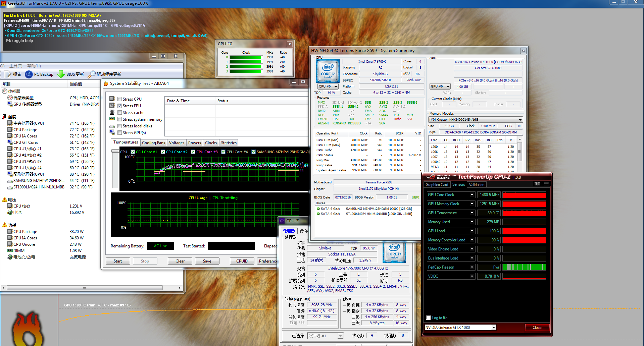Click the Intel Core i7 logo in HWiNFO

(328, 71)
